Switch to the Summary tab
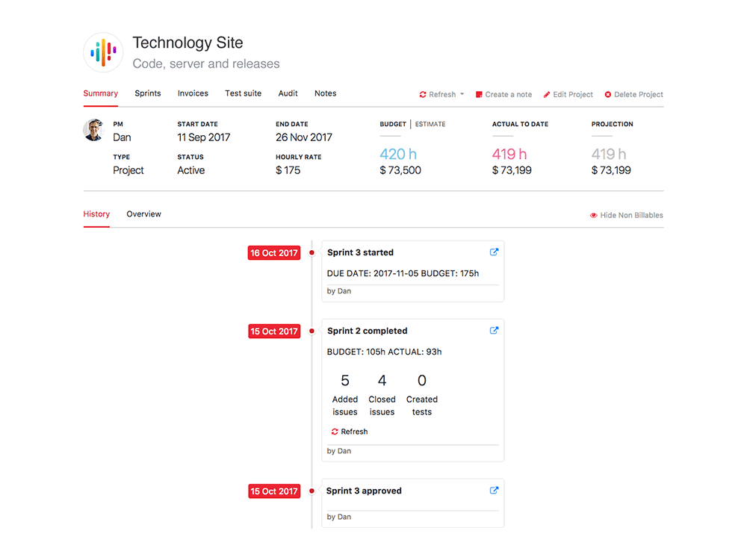Image resolution: width=747 pixels, height=560 pixels. tap(101, 93)
